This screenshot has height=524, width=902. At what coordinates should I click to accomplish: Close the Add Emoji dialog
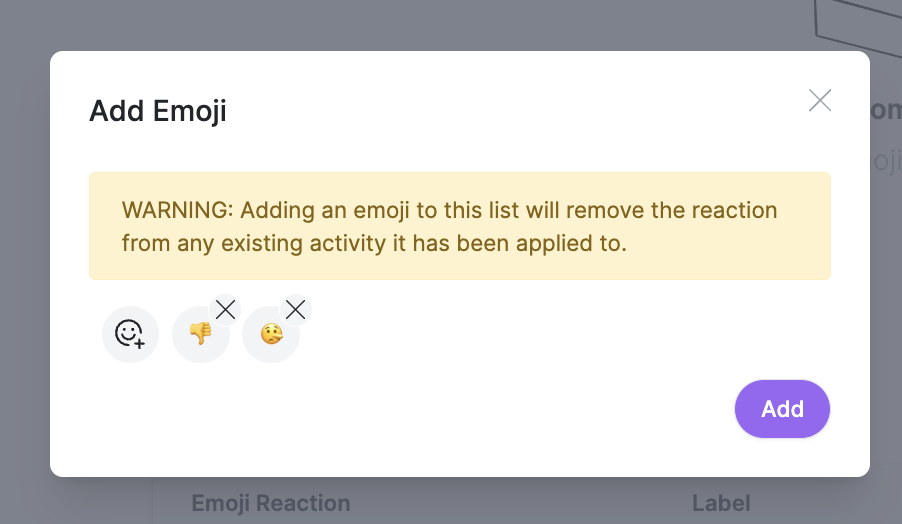click(820, 101)
